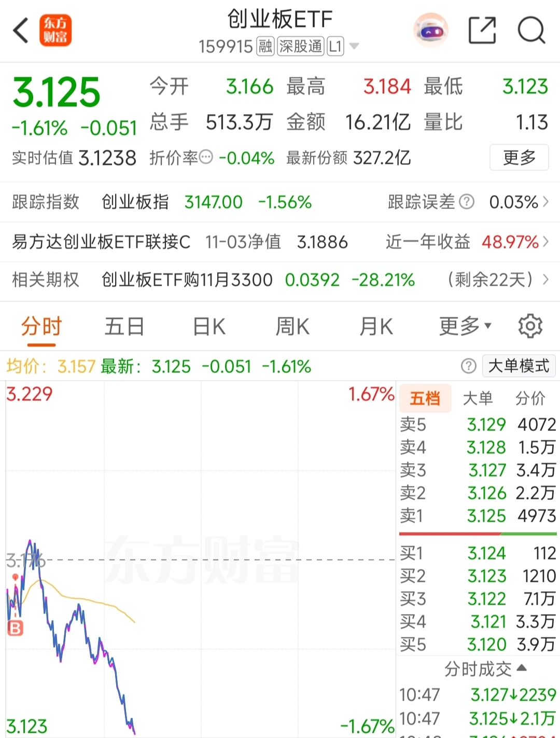
Task: Collapse the 分时成交 section arrow
Action: 522,668
